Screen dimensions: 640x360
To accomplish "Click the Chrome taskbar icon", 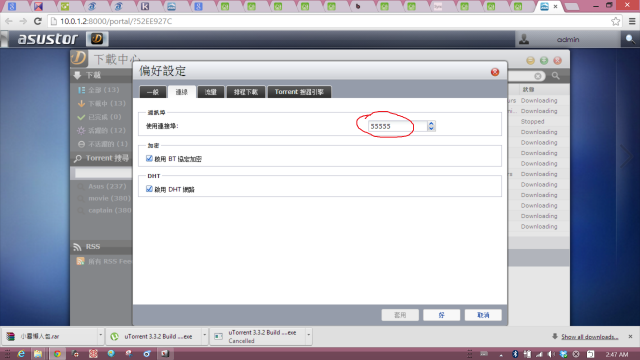I will pos(57,354).
